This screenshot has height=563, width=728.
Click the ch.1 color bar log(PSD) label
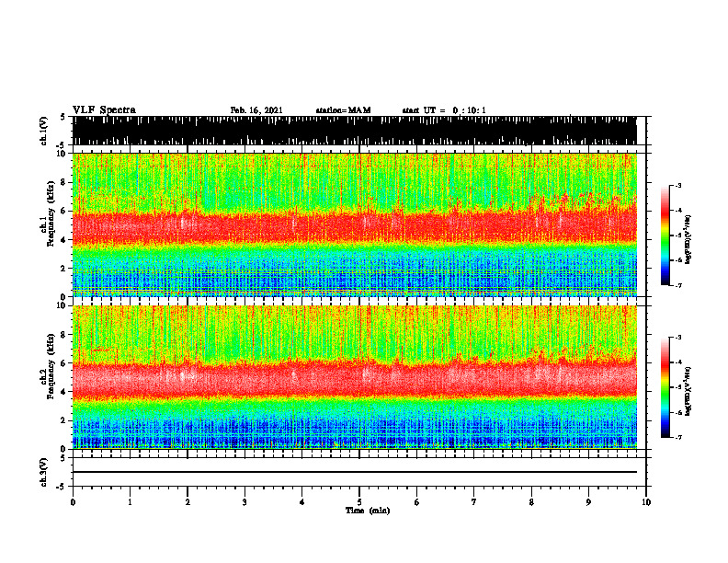click(x=688, y=240)
